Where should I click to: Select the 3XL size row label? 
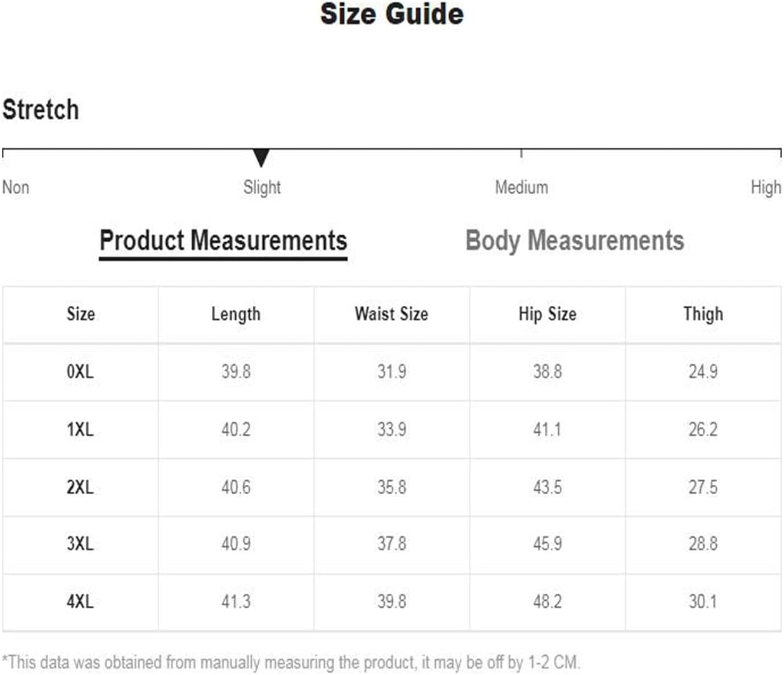(x=80, y=544)
